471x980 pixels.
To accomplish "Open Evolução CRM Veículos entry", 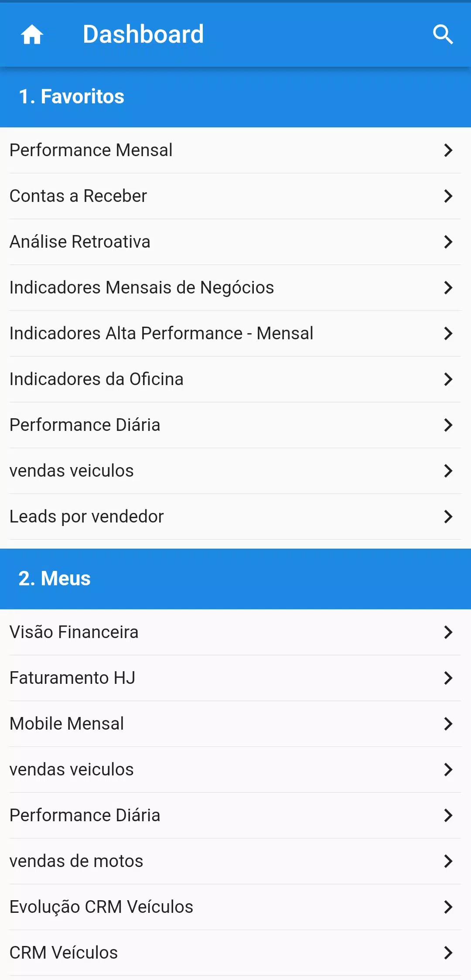I will click(x=235, y=907).
